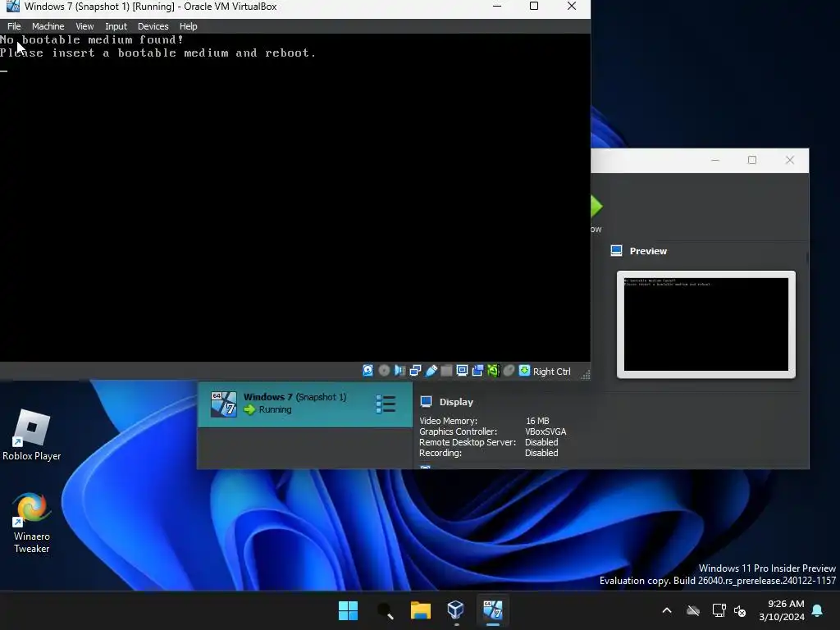
Task: Maximize the VirtualBox Manager window
Action: click(752, 160)
